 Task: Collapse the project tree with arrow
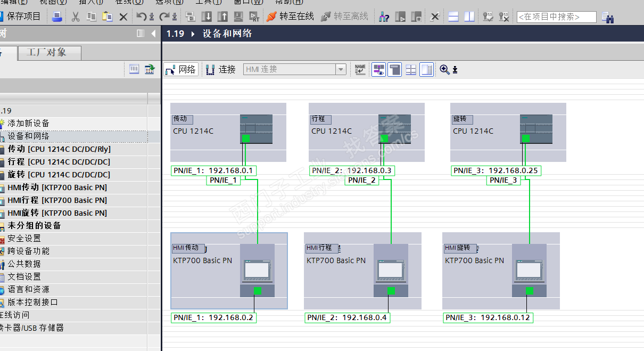click(154, 34)
